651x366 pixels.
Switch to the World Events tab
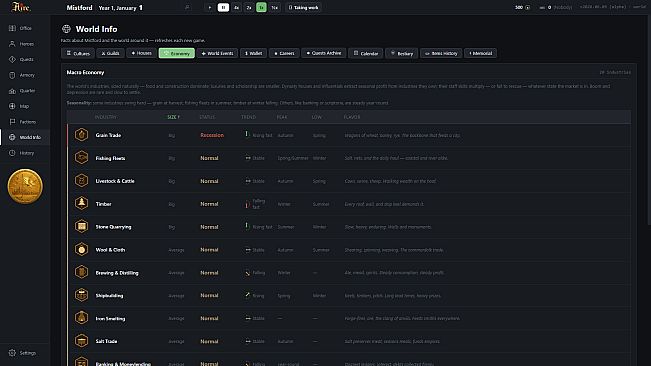(218, 53)
